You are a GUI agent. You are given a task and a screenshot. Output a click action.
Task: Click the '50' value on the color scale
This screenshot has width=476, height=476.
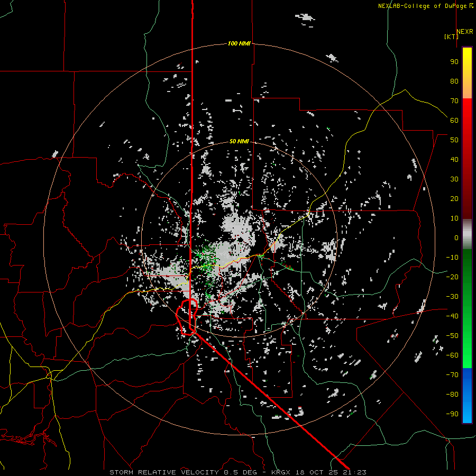[x=454, y=140]
